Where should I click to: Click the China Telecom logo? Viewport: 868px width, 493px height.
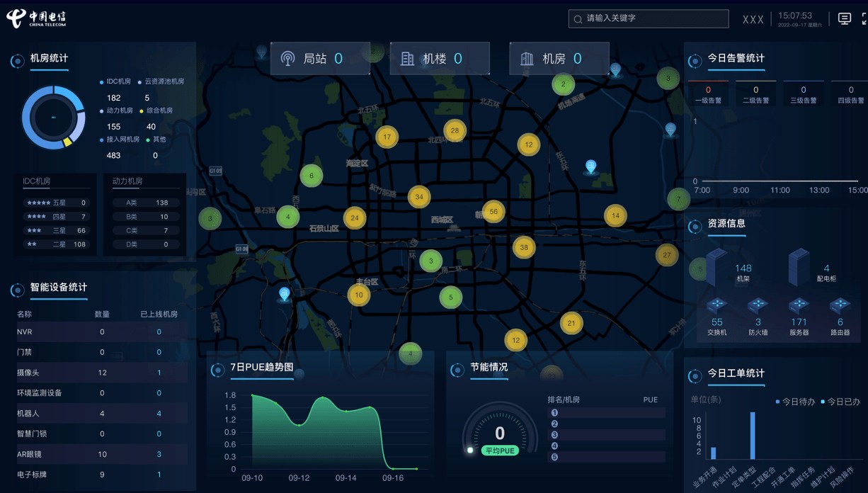pos(36,19)
